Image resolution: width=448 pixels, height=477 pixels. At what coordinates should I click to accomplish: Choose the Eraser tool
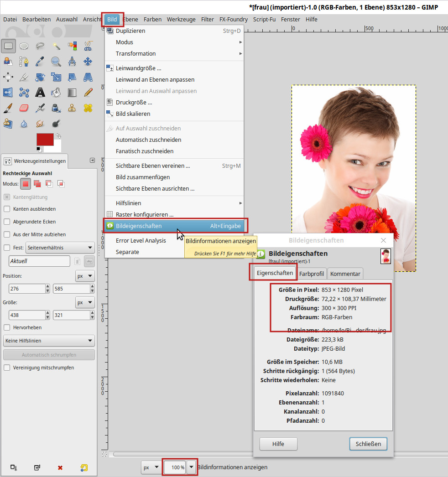pos(24,108)
